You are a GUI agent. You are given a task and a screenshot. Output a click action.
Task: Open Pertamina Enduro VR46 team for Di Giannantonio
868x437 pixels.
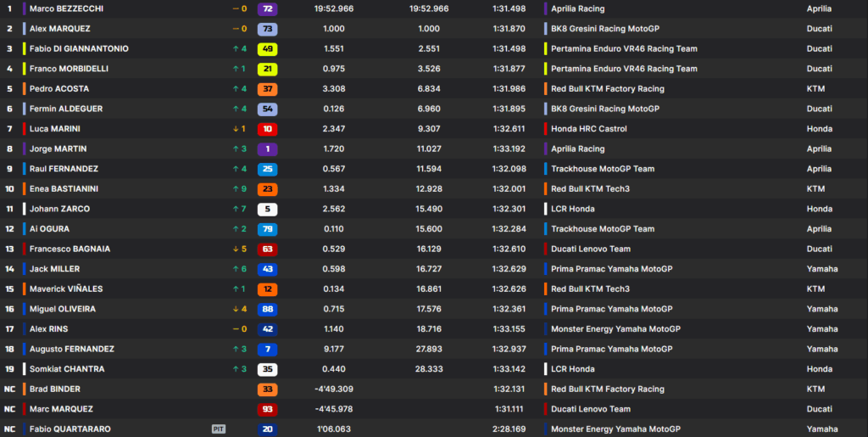(624, 48)
